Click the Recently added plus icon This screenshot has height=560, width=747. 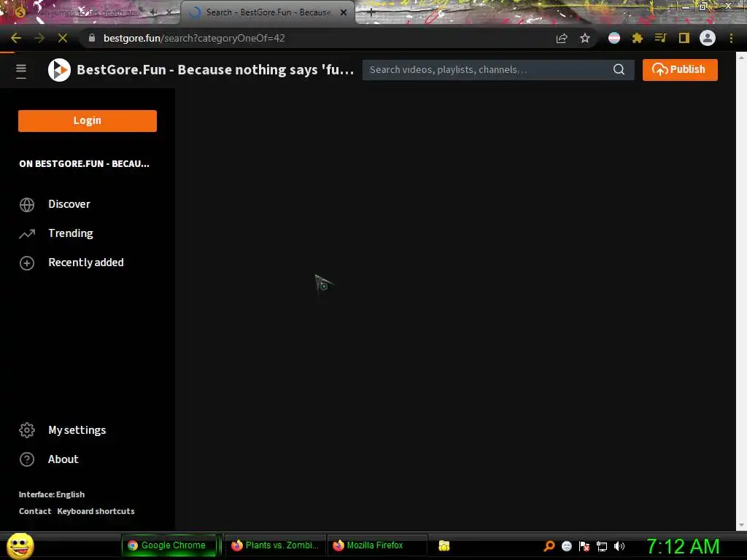(27, 262)
